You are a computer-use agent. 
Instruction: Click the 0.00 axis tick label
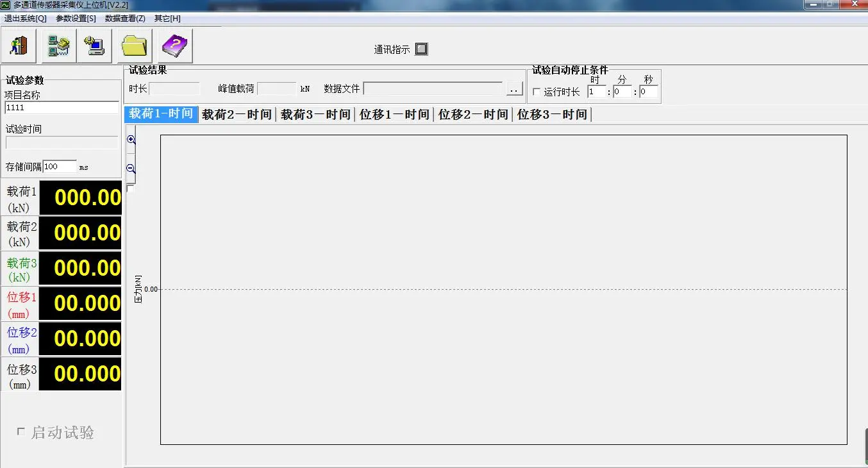pyautogui.click(x=151, y=289)
